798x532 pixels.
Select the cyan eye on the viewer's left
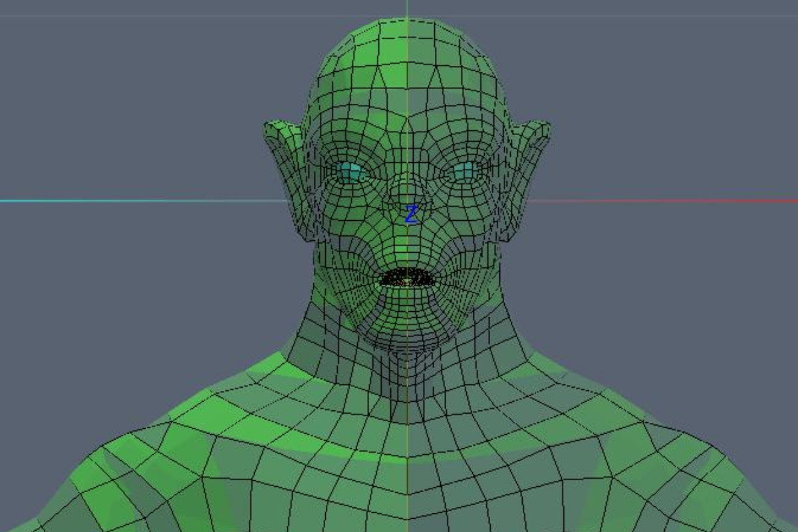click(350, 173)
